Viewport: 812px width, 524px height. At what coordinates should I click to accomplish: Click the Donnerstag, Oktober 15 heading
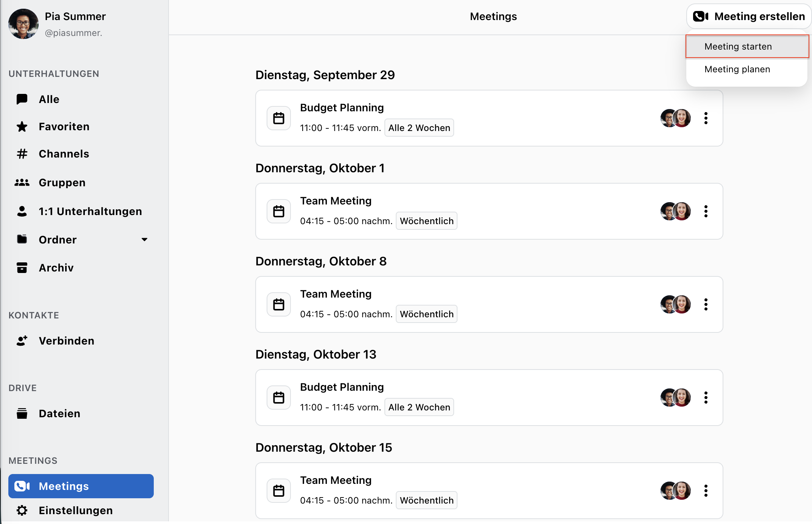pos(324,448)
